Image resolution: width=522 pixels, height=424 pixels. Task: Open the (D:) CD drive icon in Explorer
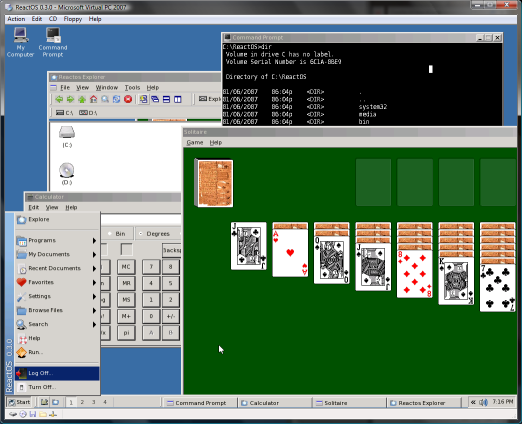pyautogui.click(x=67, y=174)
